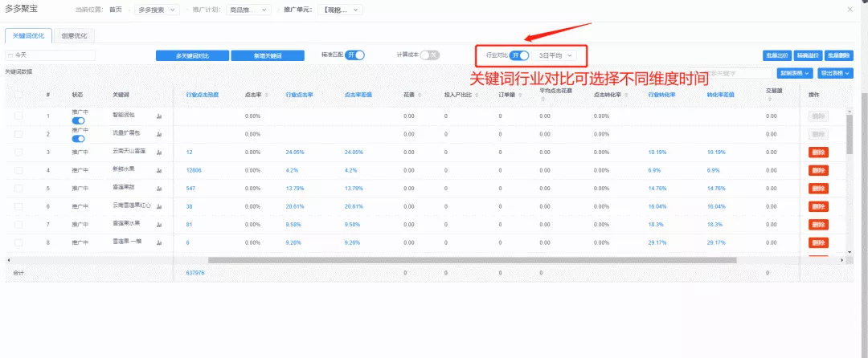Image resolution: width=868 pixels, height=358 pixels.
Task: Sort table by 花费 column arrows
Action: (420, 95)
